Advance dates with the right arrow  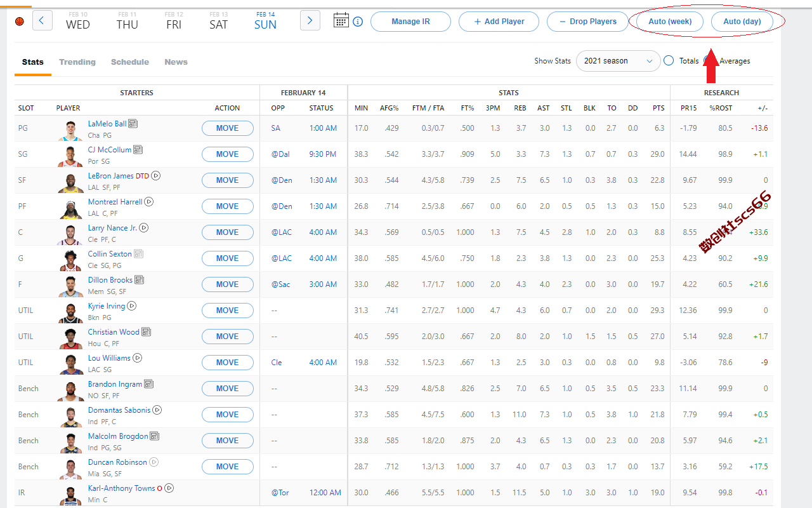tap(310, 20)
